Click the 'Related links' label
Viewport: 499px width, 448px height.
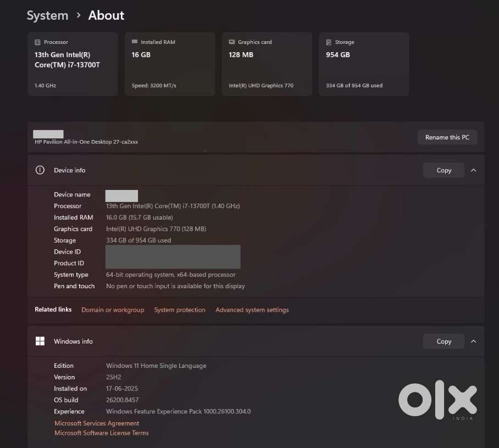53,309
